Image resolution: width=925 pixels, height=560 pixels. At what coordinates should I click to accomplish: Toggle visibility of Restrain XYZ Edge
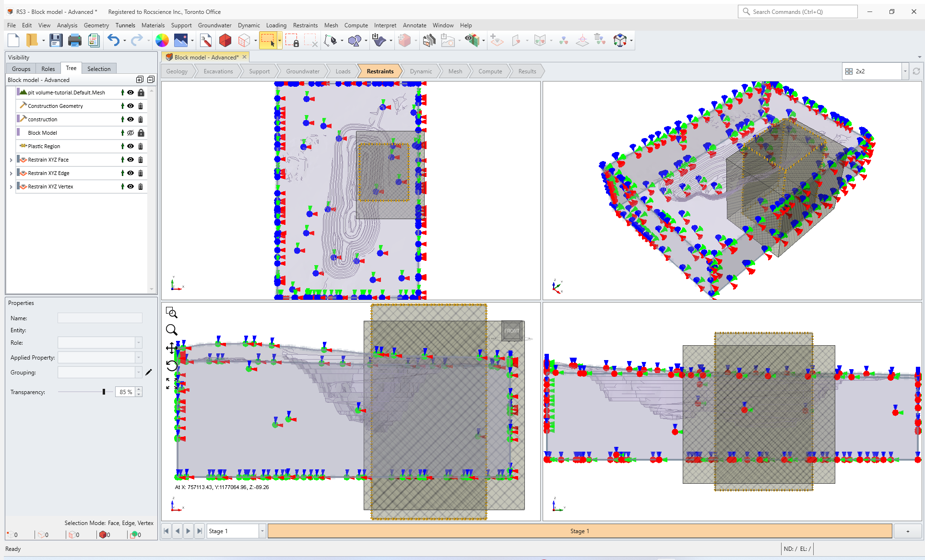point(130,173)
